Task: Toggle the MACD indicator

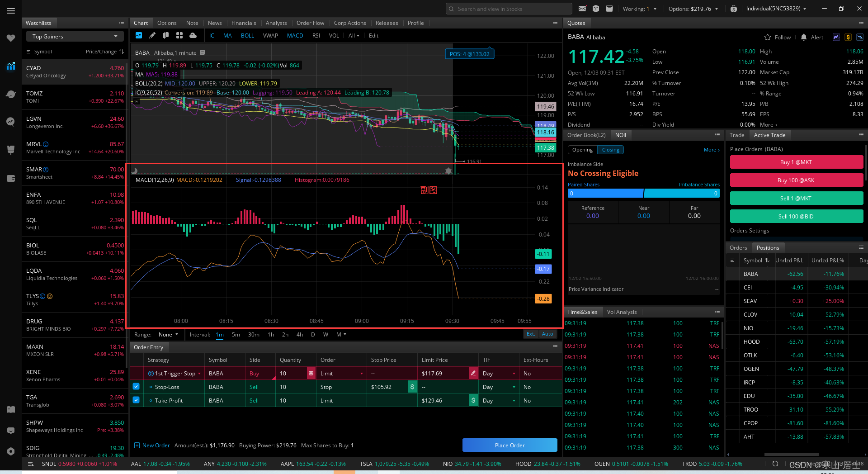Action: (x=295, y=36)
